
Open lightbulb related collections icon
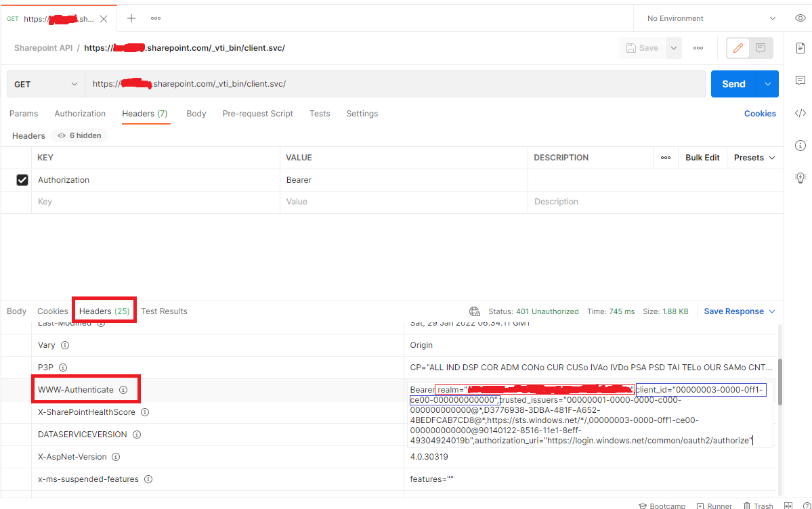click(x=800, y=178)
